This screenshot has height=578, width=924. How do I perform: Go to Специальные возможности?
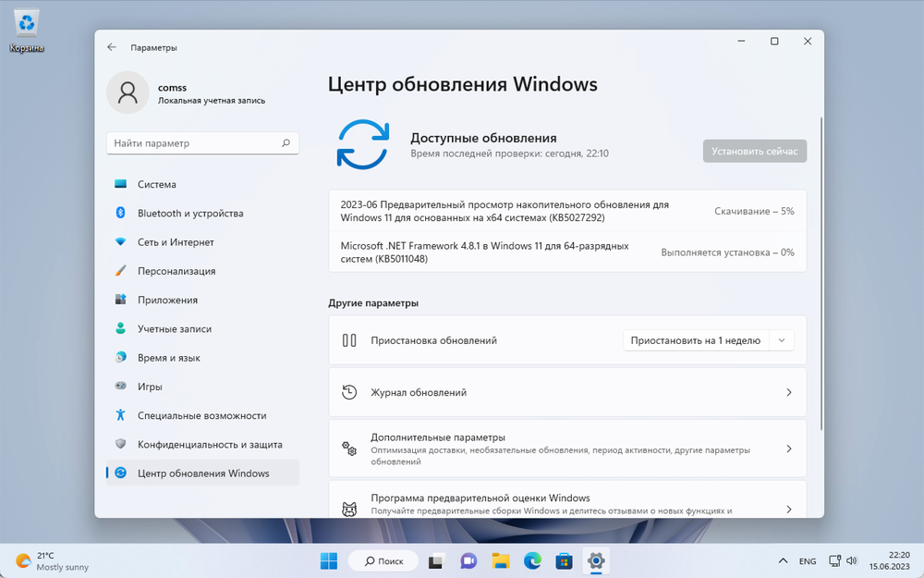click(x=202, y=415)
